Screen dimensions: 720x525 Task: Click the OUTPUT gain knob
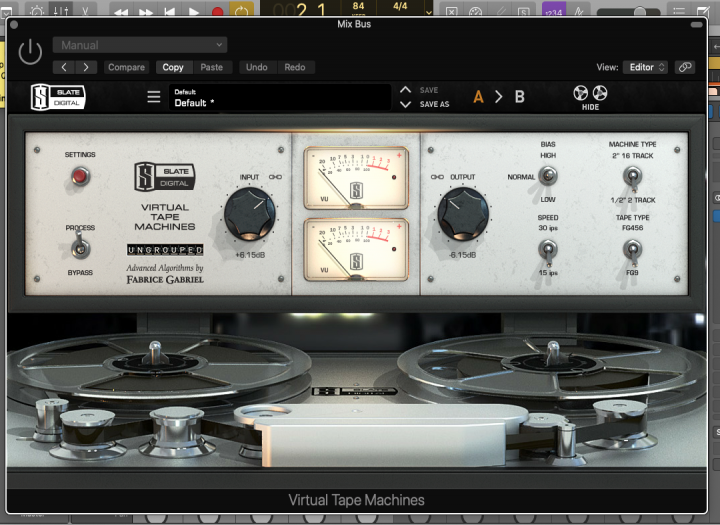pyautogui.click(x=463, y=214)
